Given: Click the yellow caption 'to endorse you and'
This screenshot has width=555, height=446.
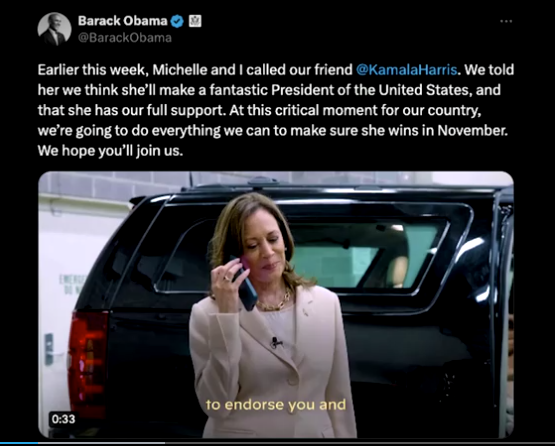Looking at the screenshot, I should click(276, 405).
